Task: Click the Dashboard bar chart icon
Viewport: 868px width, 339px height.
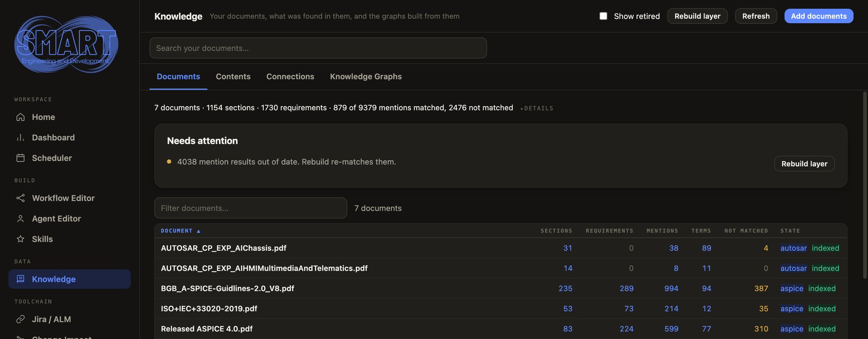Action: pos(20,137)
